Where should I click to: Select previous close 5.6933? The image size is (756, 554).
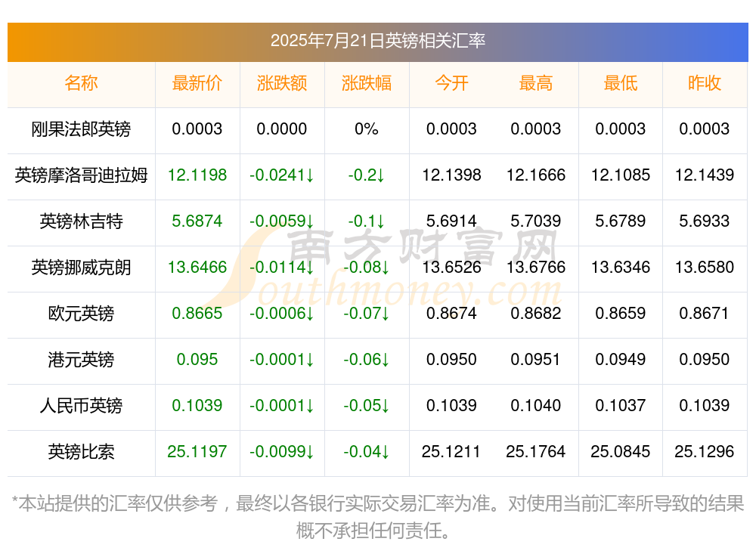pyautogui.click(x=705, y=221)
